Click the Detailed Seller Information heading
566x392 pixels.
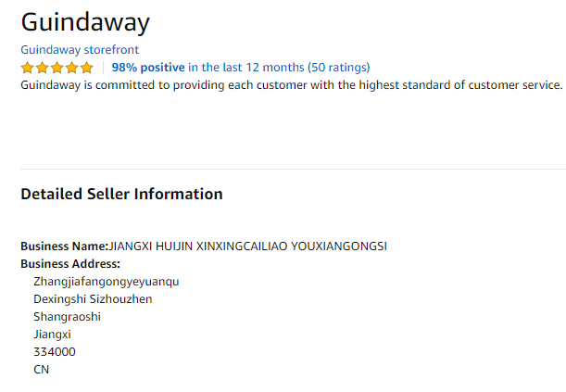point(121,195)
